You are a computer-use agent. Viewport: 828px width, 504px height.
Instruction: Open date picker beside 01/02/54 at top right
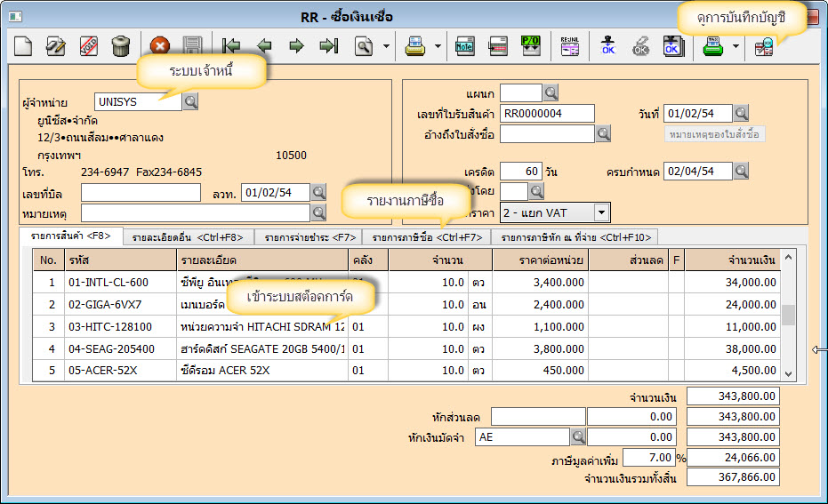pyautogui.click(x=742, y=113)
